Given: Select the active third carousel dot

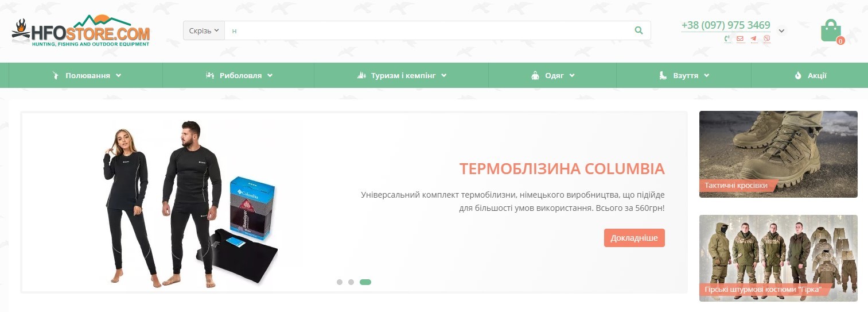Looking at the screenshot, I should pyautogui.click(x=365, y=282).
